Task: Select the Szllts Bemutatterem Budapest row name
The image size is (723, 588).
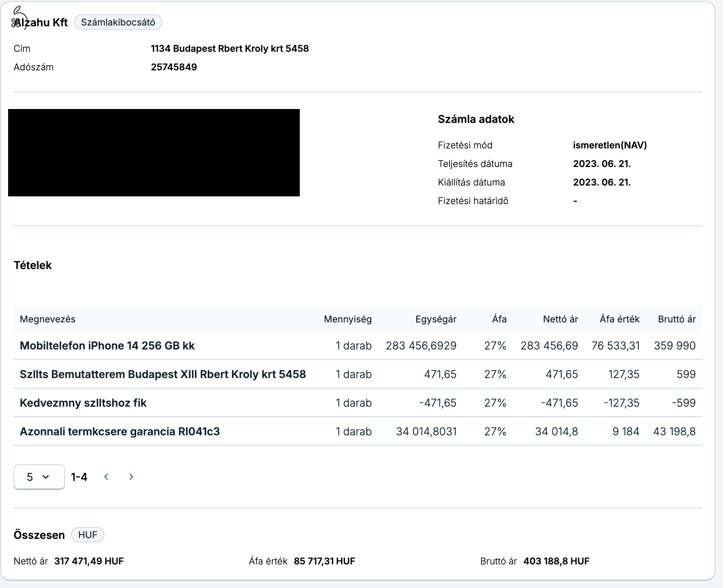Action: pos(163,374)
